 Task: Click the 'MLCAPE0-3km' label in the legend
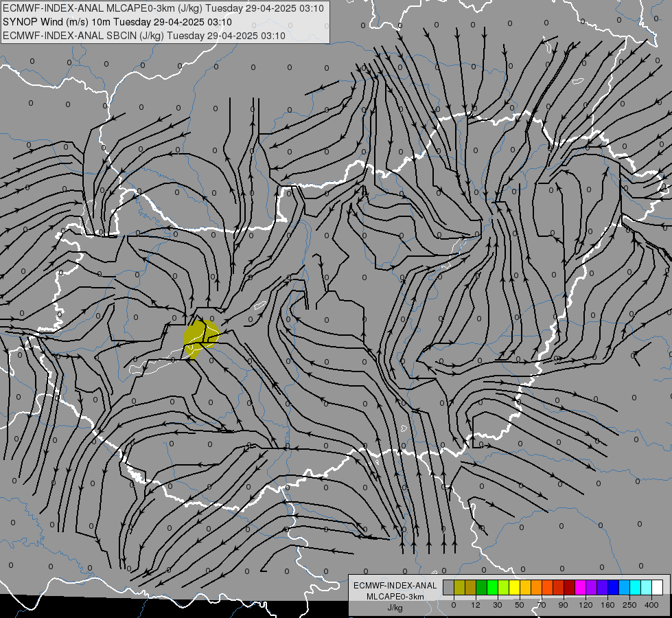395,597
